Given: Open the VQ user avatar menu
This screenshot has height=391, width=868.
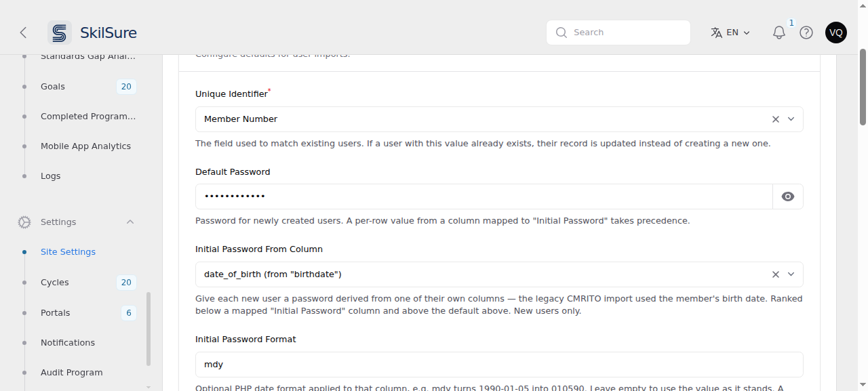Looking at the screenshot, I should coord(836,33).
